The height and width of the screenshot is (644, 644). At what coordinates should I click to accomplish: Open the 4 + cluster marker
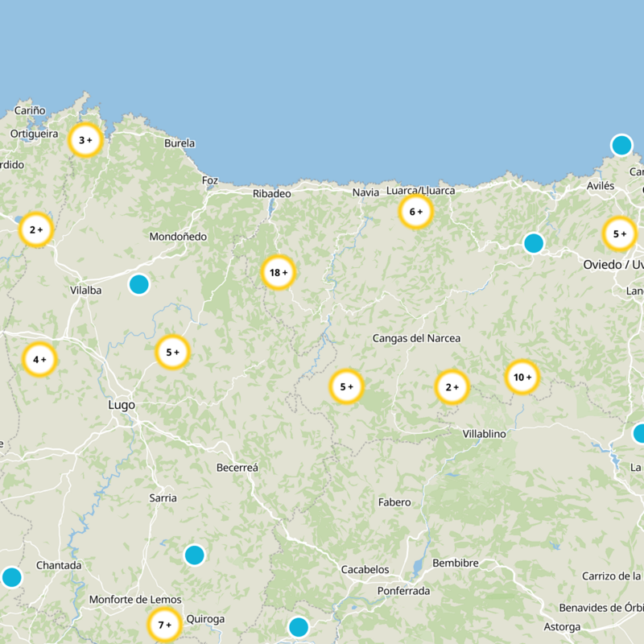tap(39, 359)
